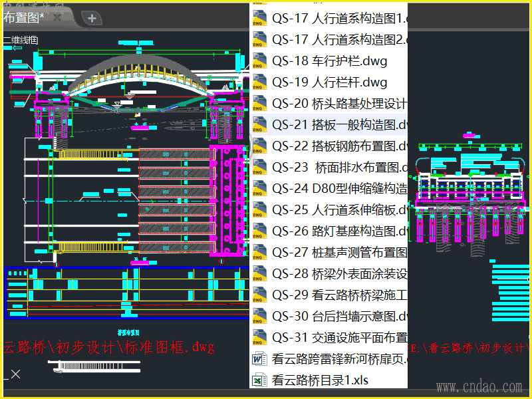Screen dimensions: 532x399
Task: Select file name QS-30 台后挡墙示意图
Action: [x=340, y=317]
